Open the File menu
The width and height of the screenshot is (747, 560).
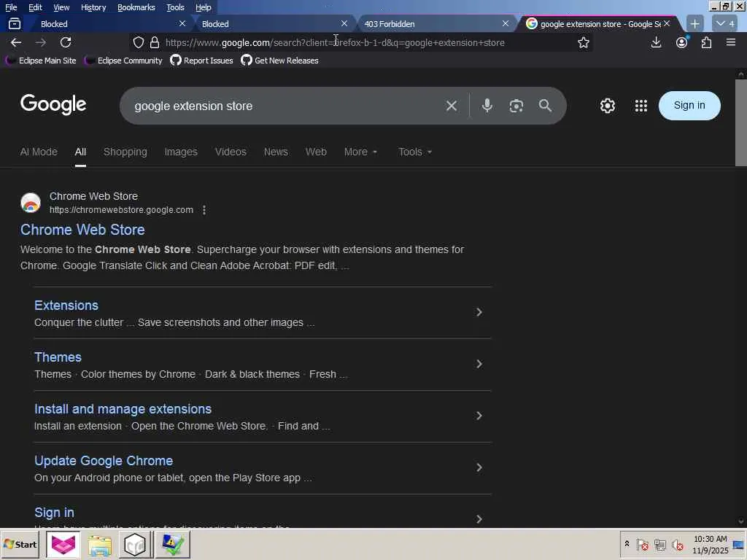point(11,7)
